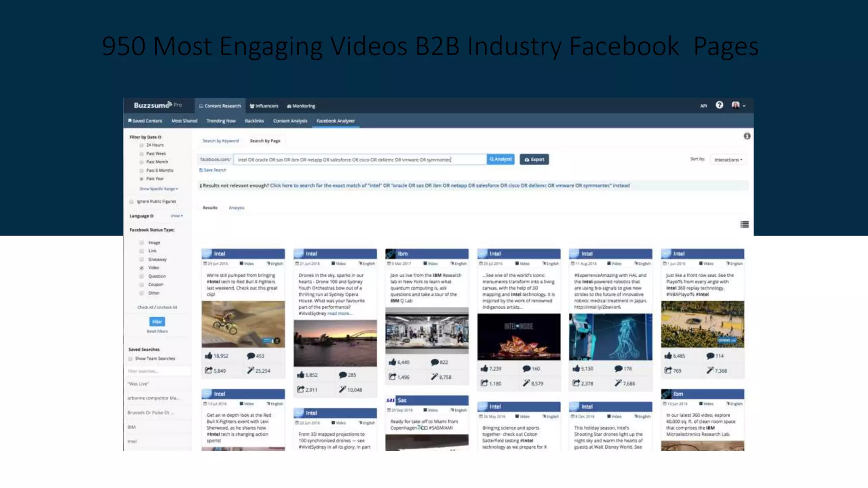
Task: Click comments icon showing 822
Action: click(x=435, y=362)
